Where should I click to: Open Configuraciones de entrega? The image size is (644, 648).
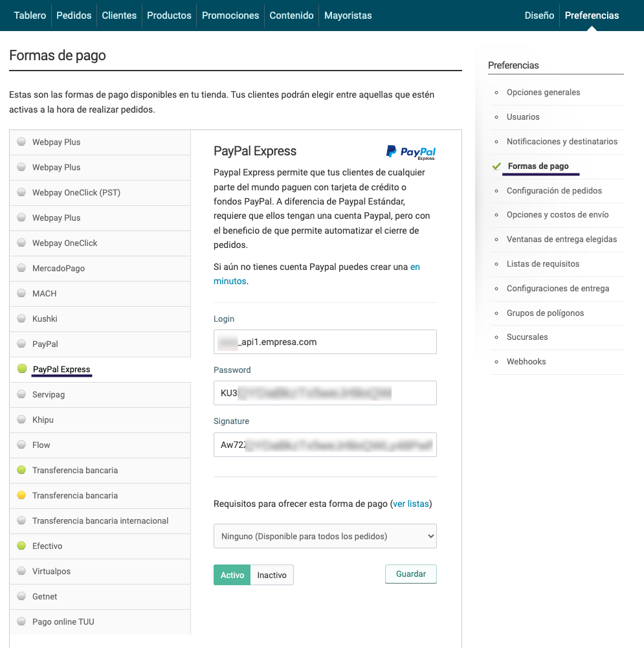click(x=558, y=289)
